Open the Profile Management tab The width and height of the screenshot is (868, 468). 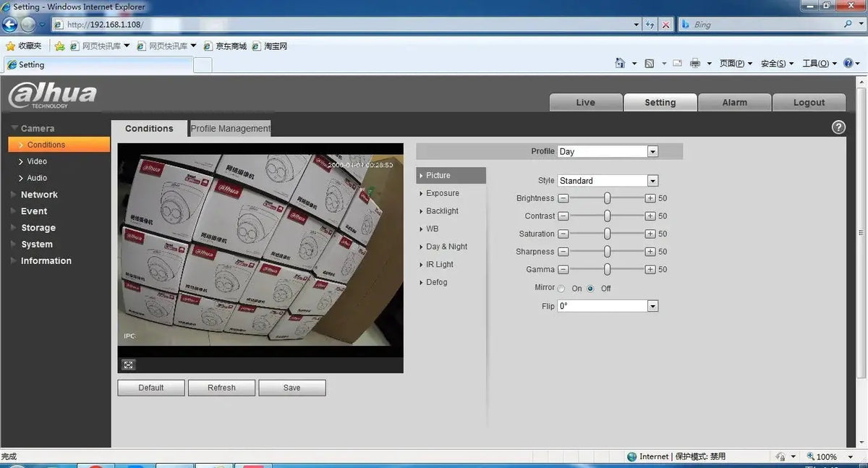click(x=230, y=128)
